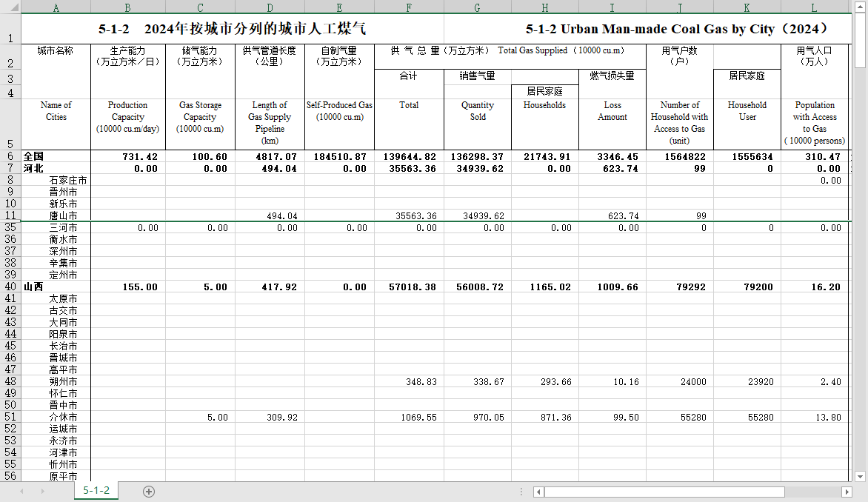Screen dimensions: 868x502
Task: Select row 48 header
Action: point(10,381)
